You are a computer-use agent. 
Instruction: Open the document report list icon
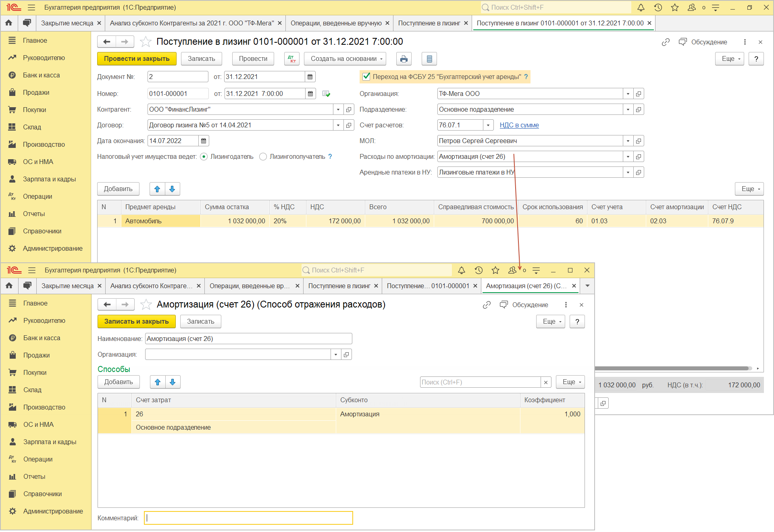point(429,59)
